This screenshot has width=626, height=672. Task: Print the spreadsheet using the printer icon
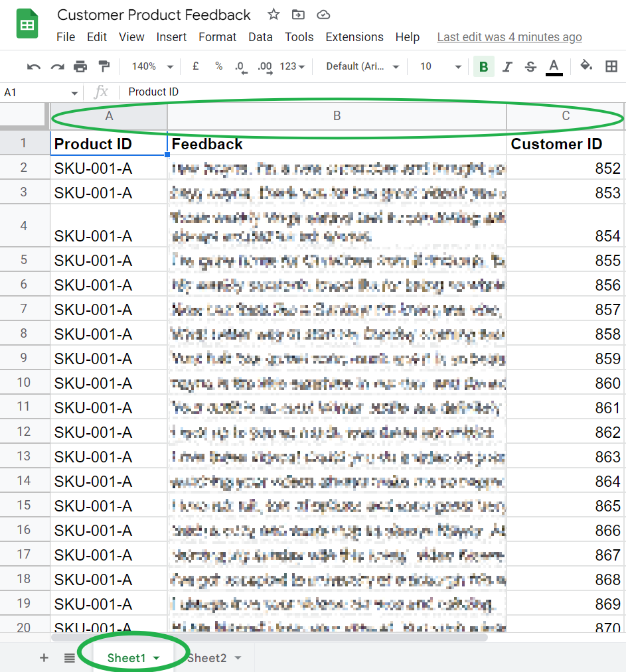pyautogui.click(x=80, y=66)
